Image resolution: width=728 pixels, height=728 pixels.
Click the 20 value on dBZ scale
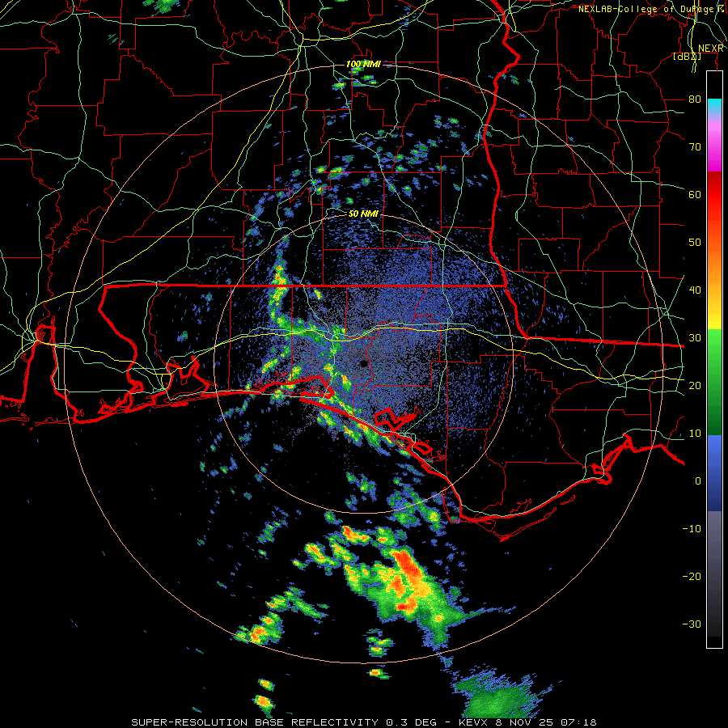coord(695,385)
